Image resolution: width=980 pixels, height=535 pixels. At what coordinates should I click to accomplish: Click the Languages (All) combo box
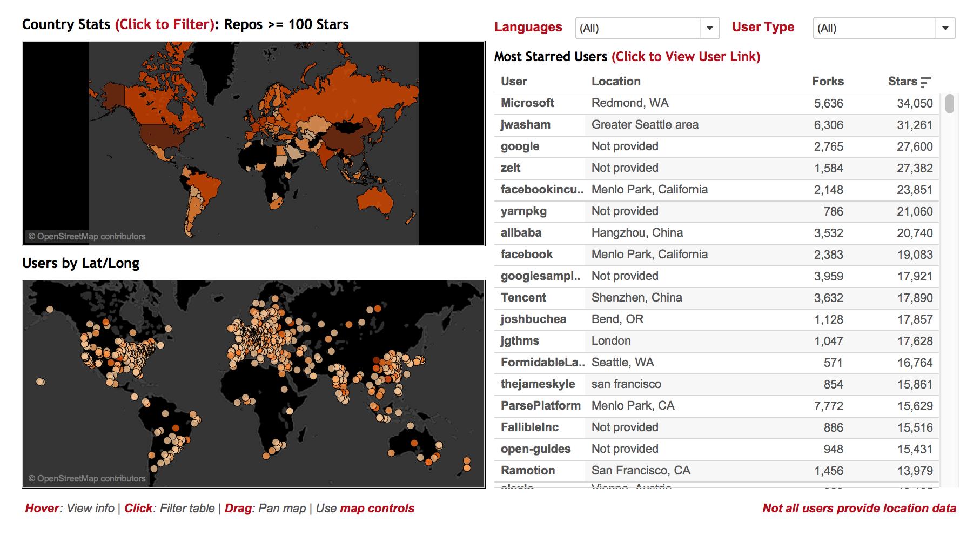[647, 28]
